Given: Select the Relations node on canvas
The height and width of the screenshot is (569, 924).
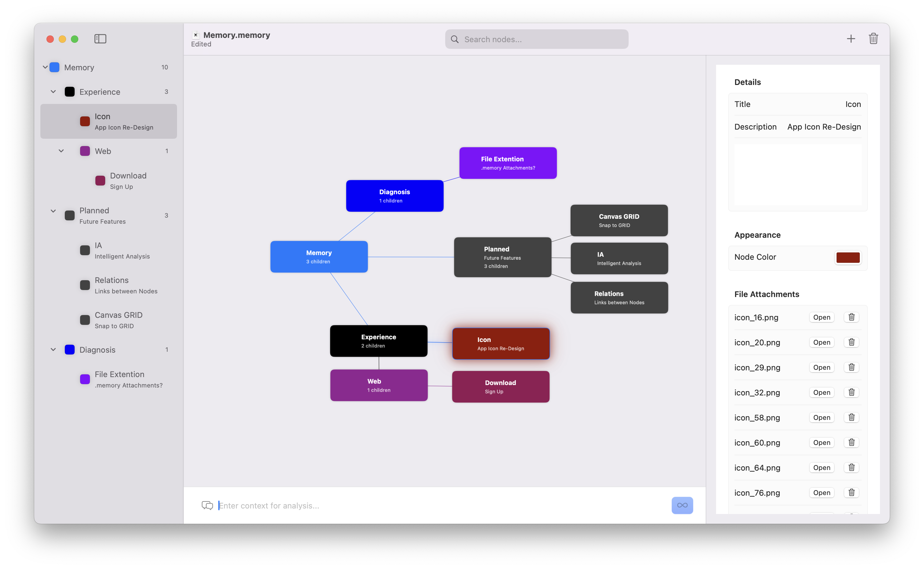Looking at the screenshot, I should point(619,298).
